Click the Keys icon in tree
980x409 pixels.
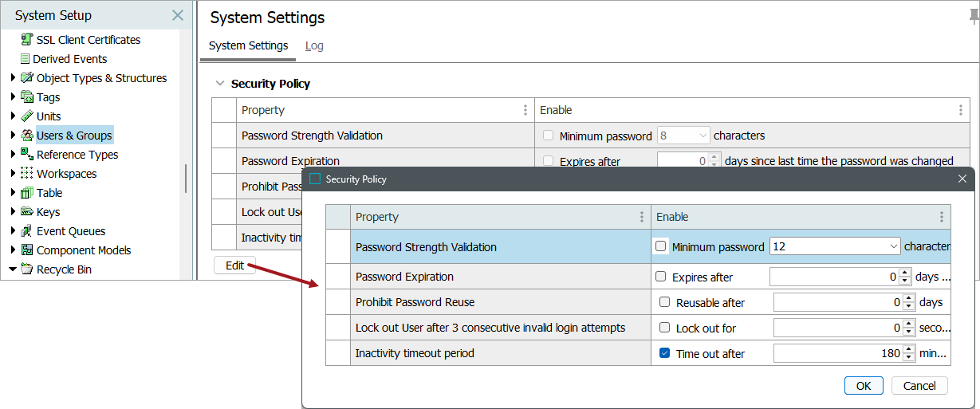(27, 212)
